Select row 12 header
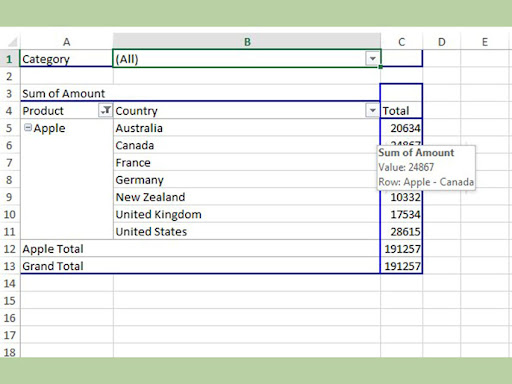 pos(10,249)
